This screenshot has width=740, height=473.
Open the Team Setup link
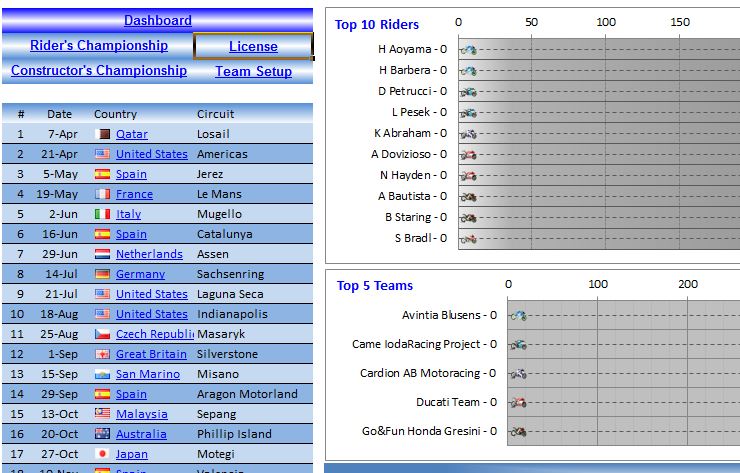(253, 72)
